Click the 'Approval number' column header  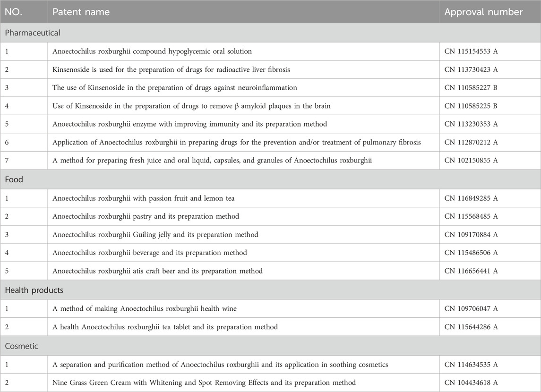483,12
